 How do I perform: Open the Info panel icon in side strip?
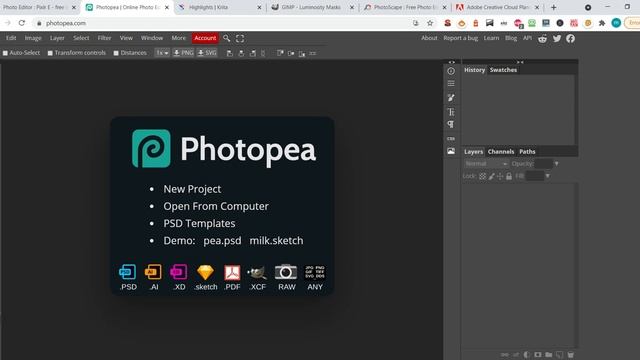click(x=451, y=71)
